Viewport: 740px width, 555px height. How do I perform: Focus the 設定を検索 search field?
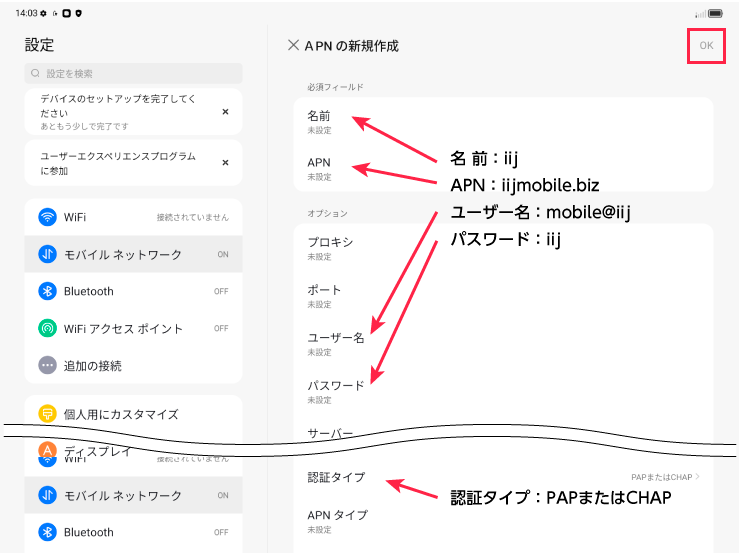click(134, 73)
